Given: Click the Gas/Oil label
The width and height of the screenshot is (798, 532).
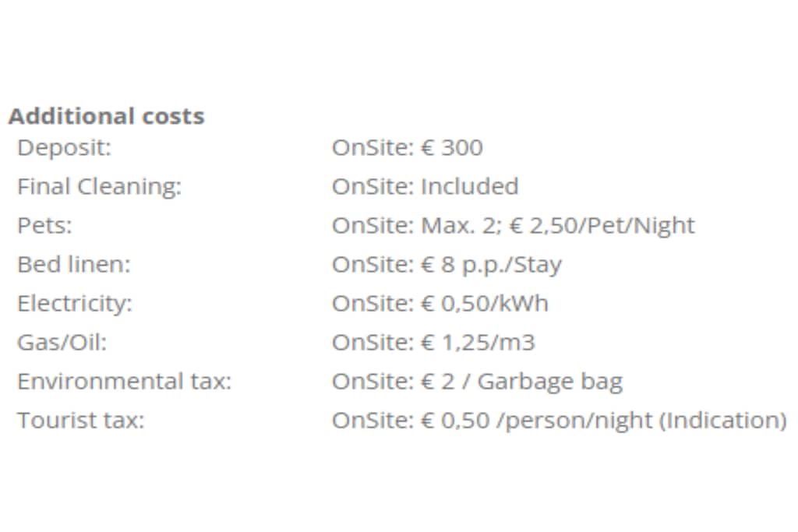Looking at the screenshot, I should click(62, 343).
